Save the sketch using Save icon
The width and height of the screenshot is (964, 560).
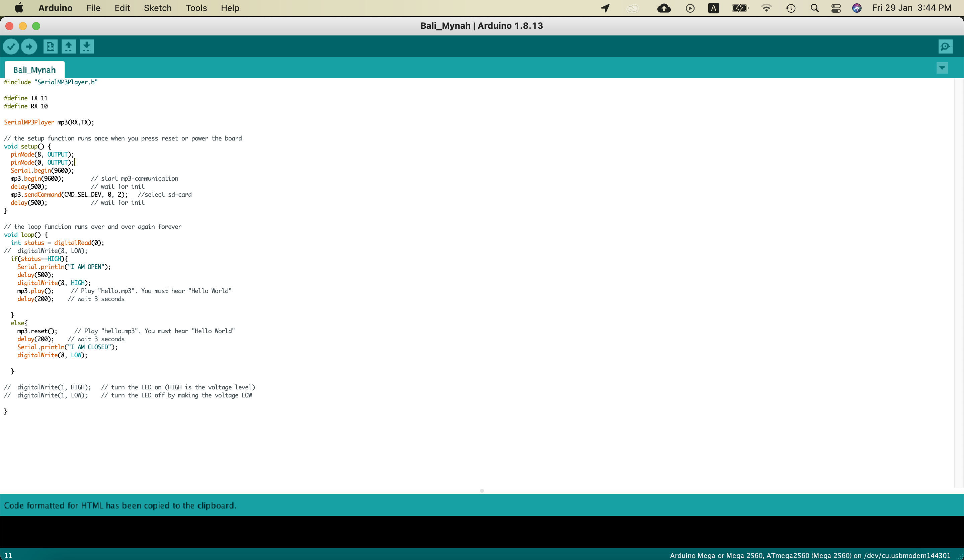click(86, 46)
